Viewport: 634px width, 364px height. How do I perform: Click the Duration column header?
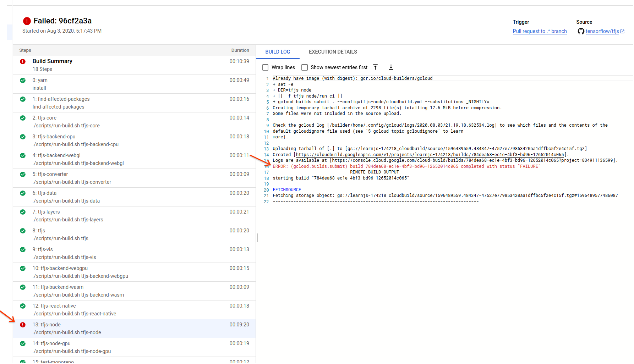[x=240, y=50]
